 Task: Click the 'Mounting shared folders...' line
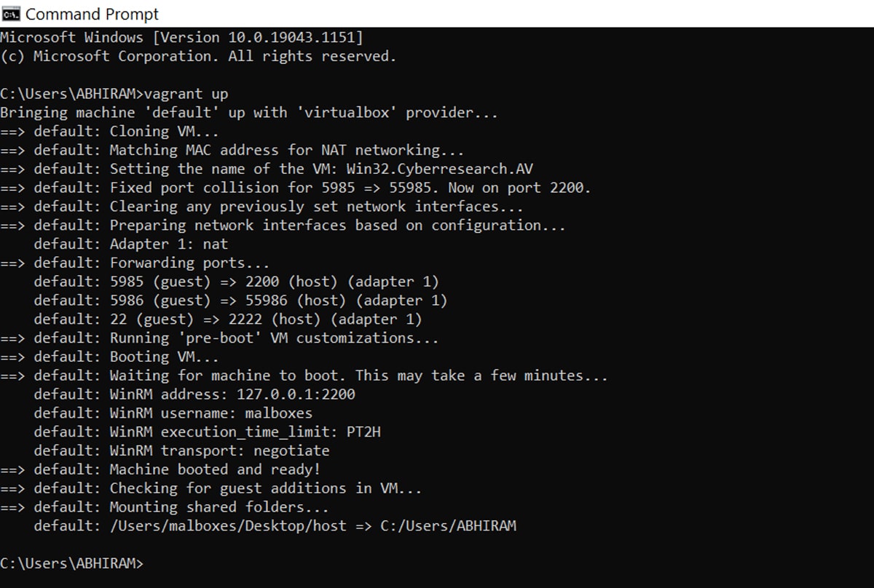pyautogui.click(x=219, y=507)
